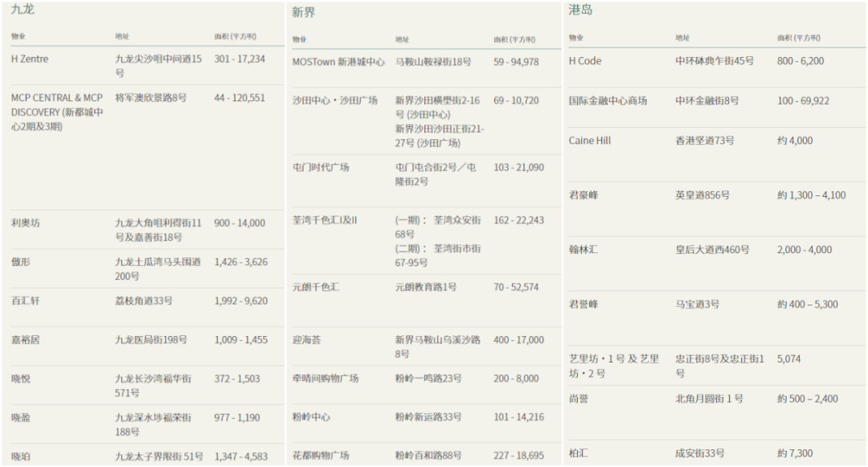Click the area value 1,009 - 1,455

[x=241, y=340]
